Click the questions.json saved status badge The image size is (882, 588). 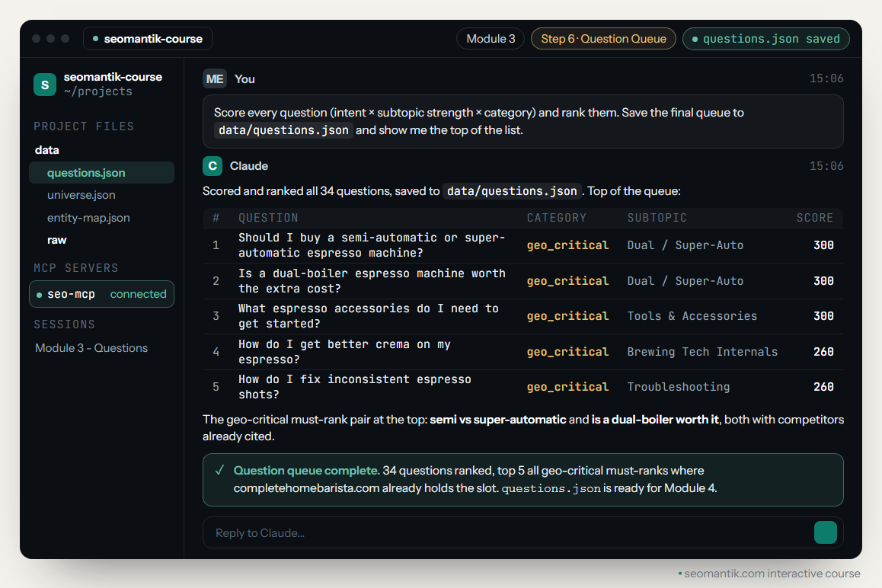pyautogui.click(x=765, y=39)
